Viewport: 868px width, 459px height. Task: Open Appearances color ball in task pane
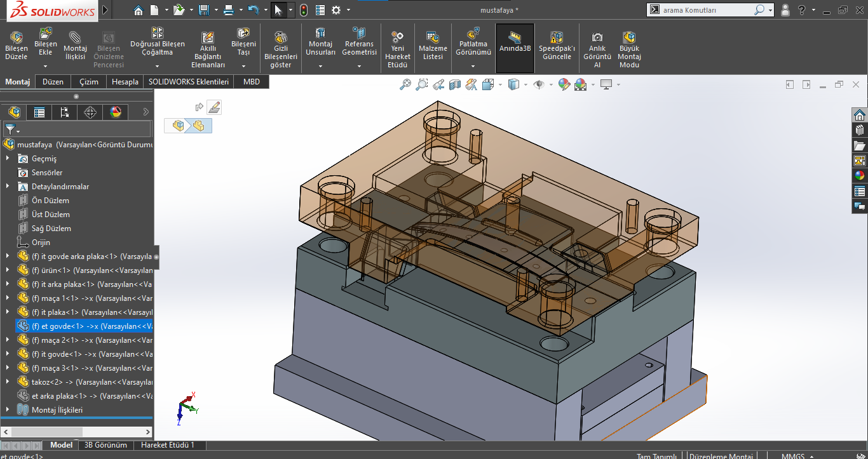pyautogui.click(x=860, y=176)
